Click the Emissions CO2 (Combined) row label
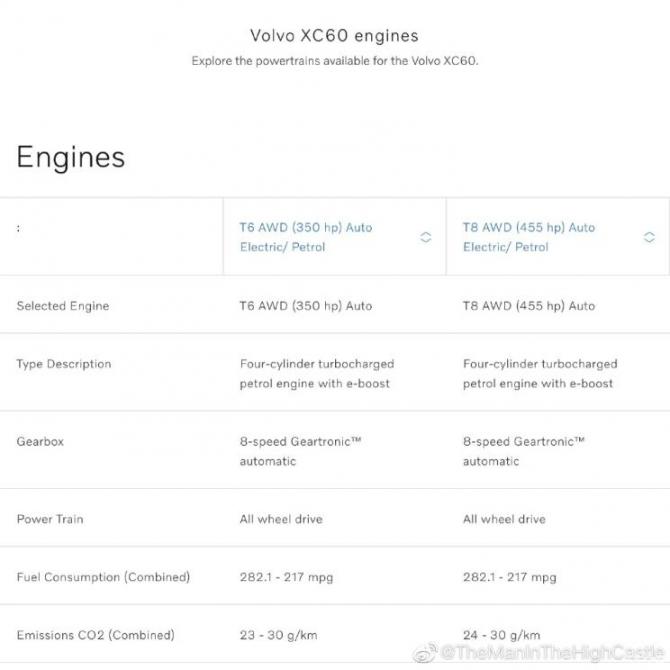 pos(95,635)
